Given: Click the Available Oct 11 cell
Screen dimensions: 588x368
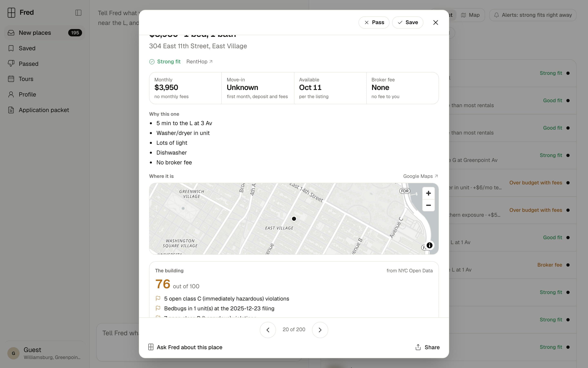Looking at the screenshot, I should click(330, 88).
